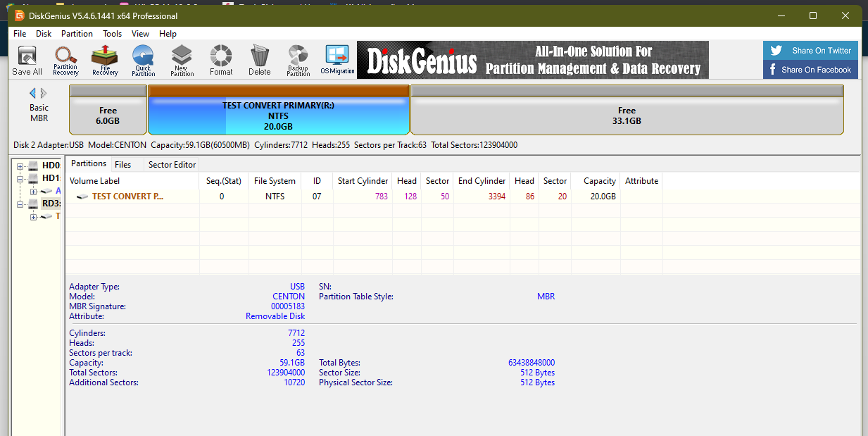Select the 6.0GB Free space block
This screenshot has height=436, width=868.
coord(108,110)
